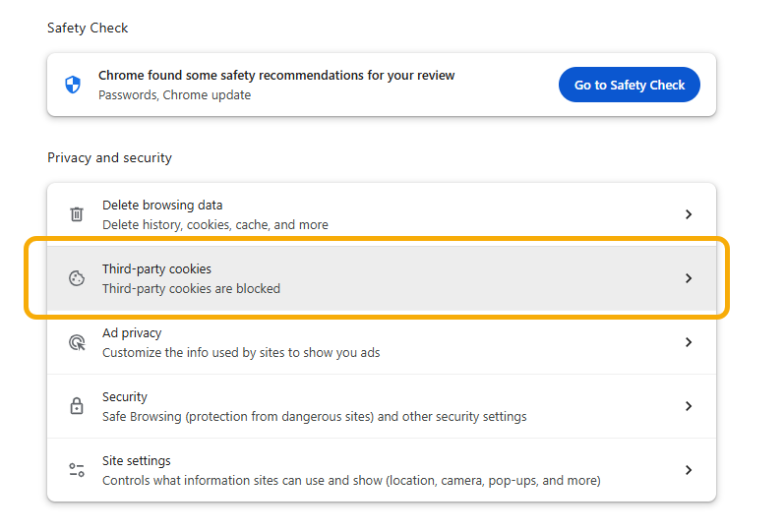The image size is (784, 532).
Task: Click the trash icon for Delete browsing data
Action: (x=77, y=214)
